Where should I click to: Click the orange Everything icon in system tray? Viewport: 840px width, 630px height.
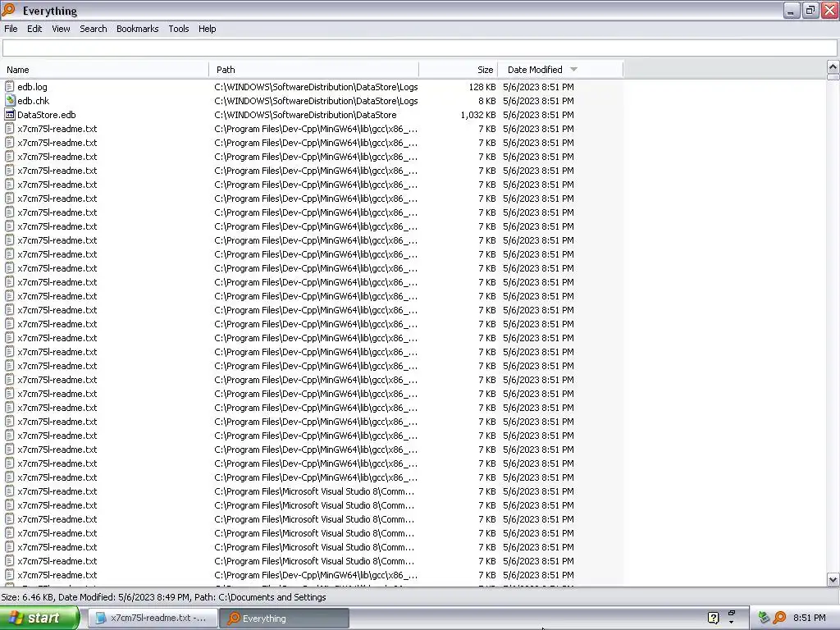pos(779,618)
